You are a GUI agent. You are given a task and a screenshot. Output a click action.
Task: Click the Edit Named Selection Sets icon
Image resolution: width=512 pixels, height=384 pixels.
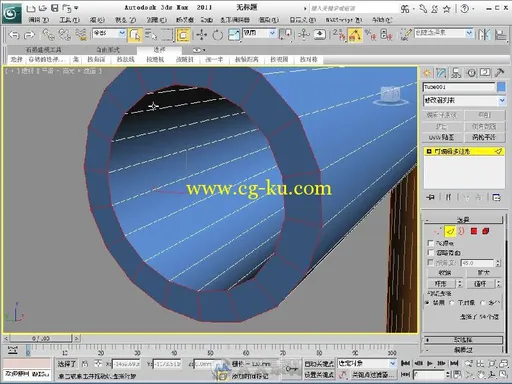pyautogui.click(x=405, y=35)
